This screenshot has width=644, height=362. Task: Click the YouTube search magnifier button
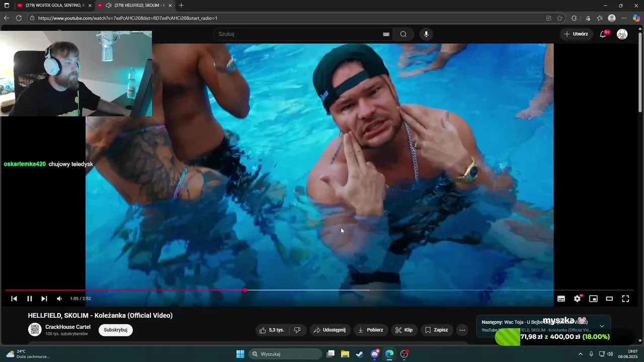(404, 34)
